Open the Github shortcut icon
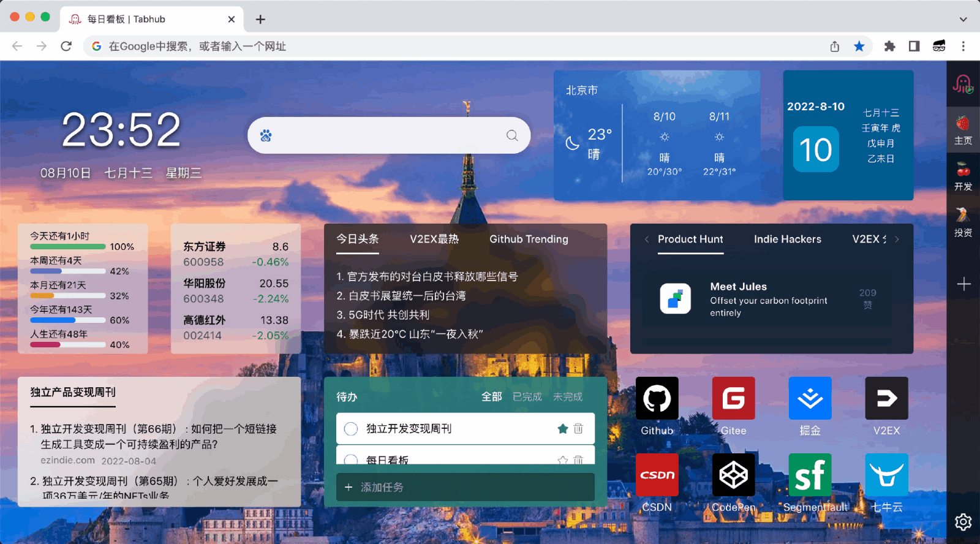The width and height of the screenshot is (980, 544). click(657, 398)
